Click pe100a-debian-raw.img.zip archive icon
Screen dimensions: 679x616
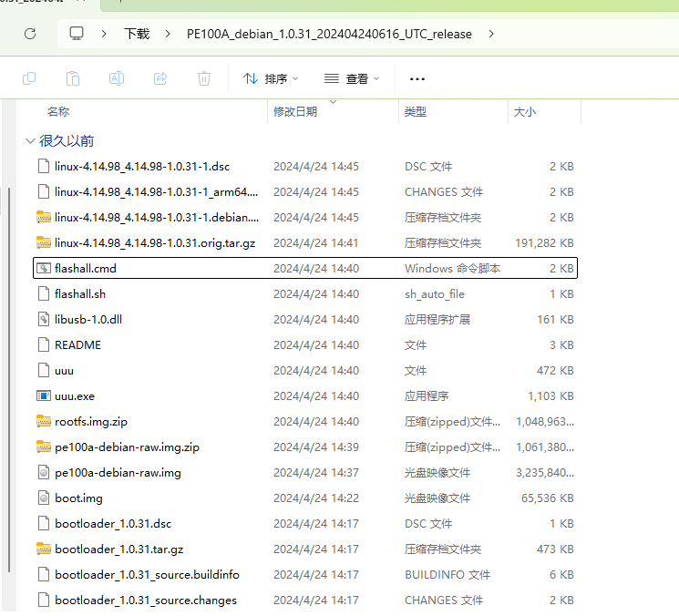(x=44, y=447)
